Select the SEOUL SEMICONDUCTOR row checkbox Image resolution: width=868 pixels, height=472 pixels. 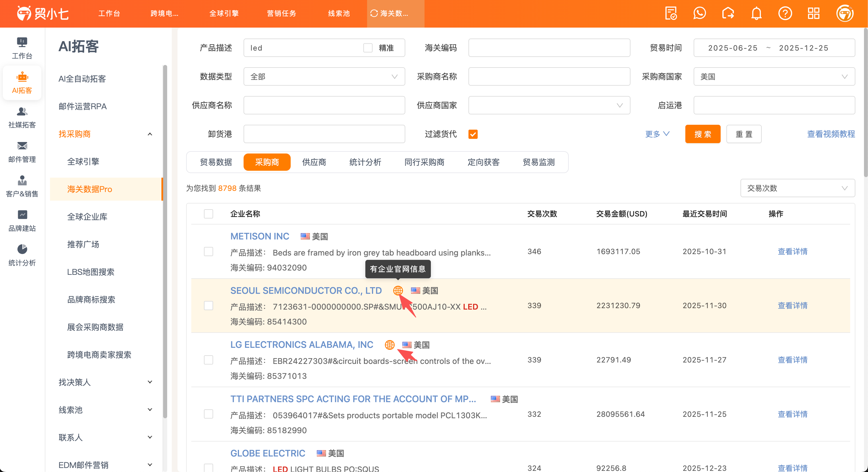coord(209,306)
